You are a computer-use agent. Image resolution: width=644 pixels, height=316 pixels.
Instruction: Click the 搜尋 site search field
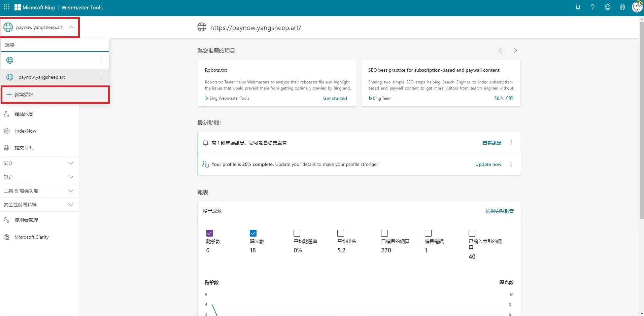(x=55, y=45)
